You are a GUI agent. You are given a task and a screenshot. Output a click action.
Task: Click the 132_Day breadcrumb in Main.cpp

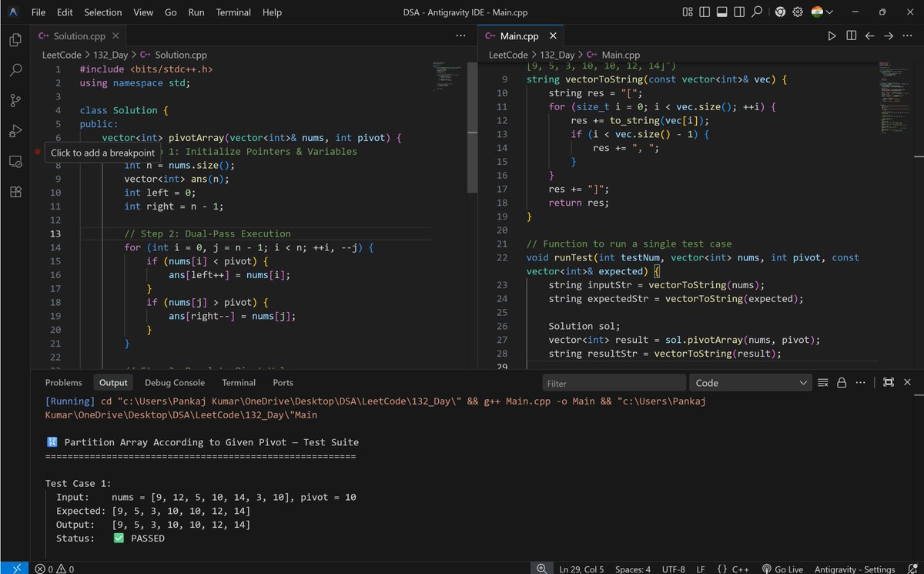[x=557, y=55]
